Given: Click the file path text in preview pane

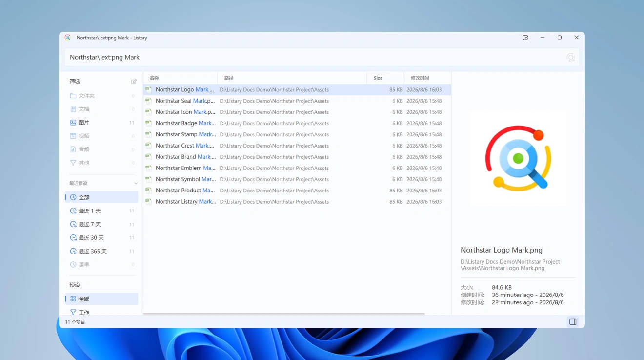Looking at the screenshot, I should click(x=510, y=265).
